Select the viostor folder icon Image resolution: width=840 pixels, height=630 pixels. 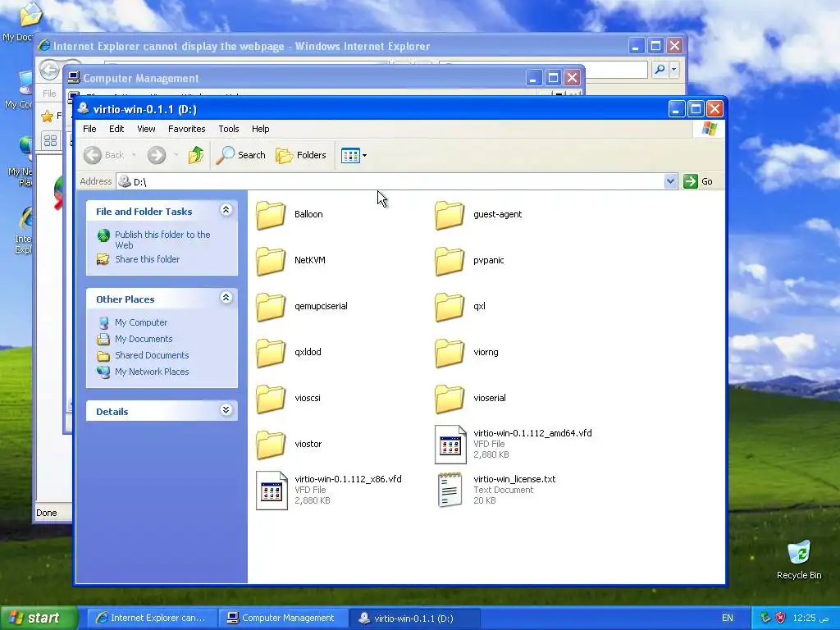tap(271, 445)
